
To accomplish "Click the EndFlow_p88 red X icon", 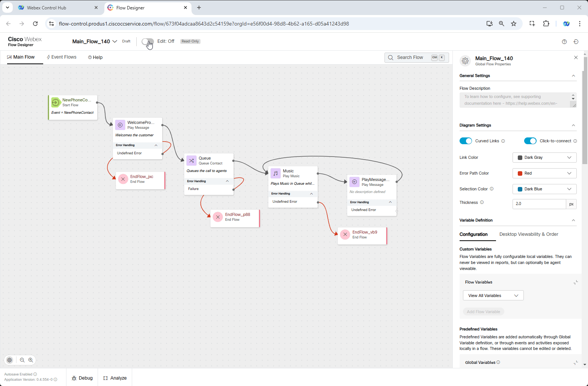I will click(x=218, y=217).
